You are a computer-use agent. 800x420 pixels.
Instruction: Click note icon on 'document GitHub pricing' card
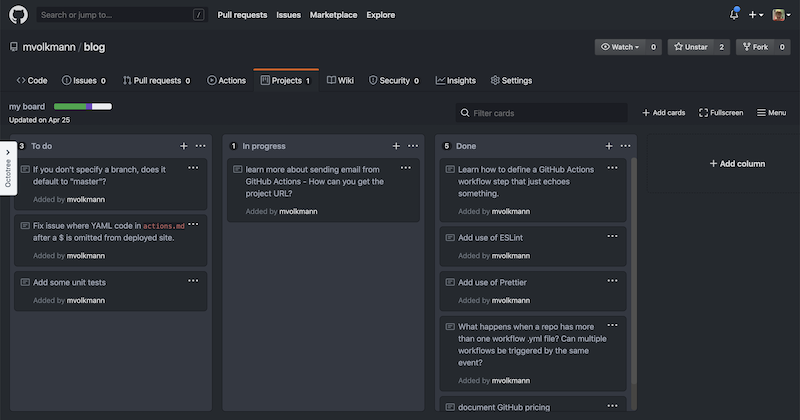click(x=450, y=407)
